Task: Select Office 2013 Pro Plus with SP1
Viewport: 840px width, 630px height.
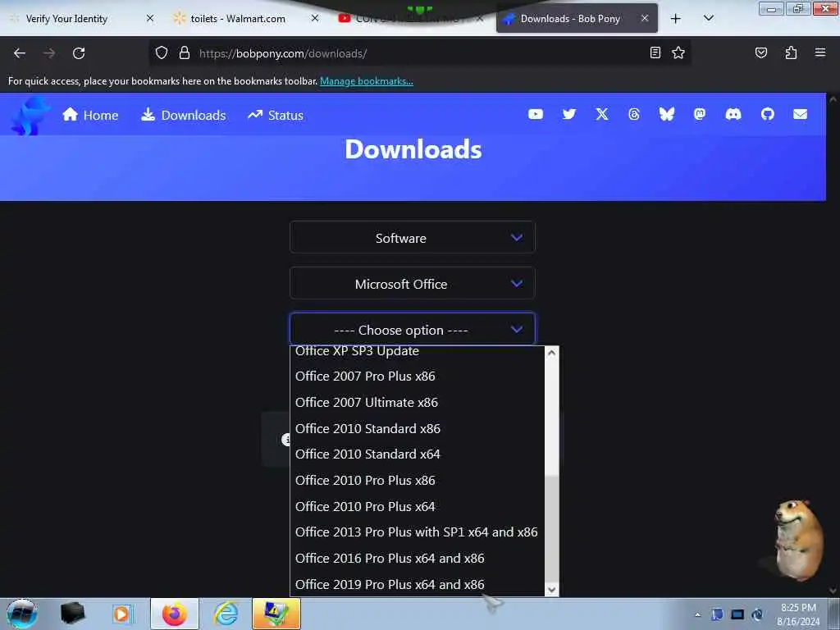Action: pyautogui.click(x=417, y=532)
